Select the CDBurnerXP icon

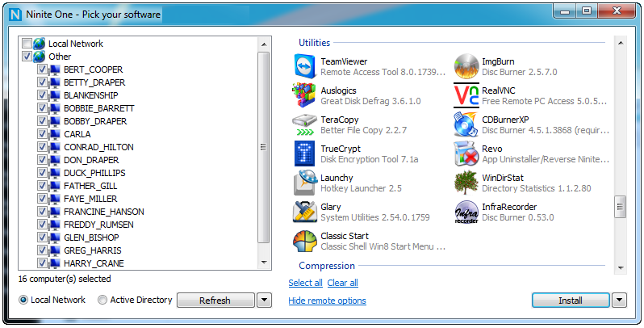466,124
